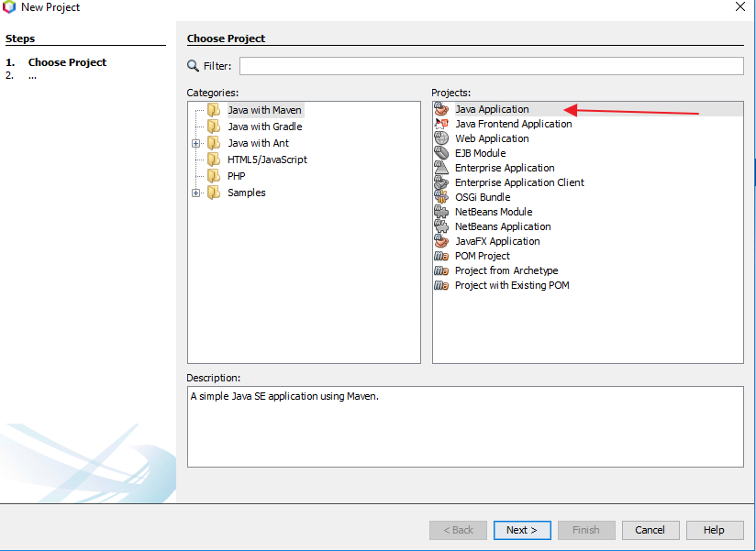Click the Project with Existing POM icon
756x551 pixels.
[441, 285]
